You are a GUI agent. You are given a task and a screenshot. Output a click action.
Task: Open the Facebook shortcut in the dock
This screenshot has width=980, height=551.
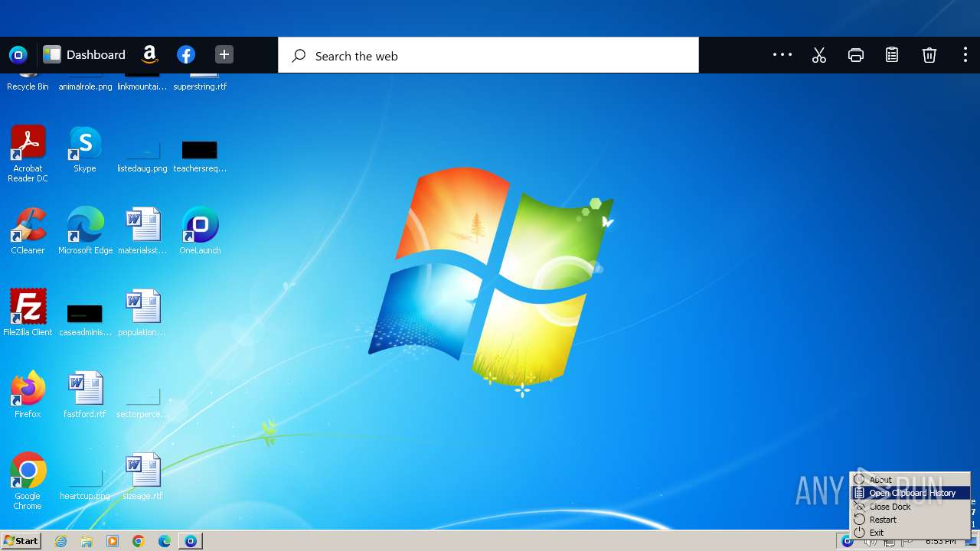pos(186,55)
